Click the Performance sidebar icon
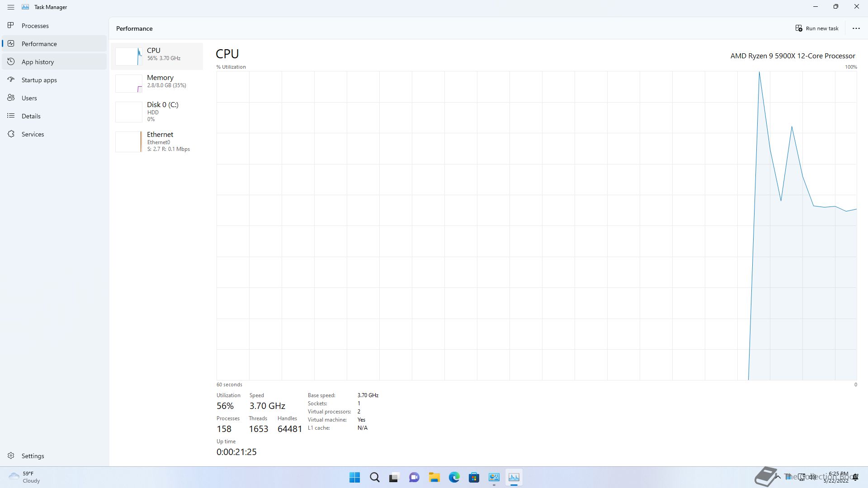Screen dimensions: 868x488 click(11, 43)
